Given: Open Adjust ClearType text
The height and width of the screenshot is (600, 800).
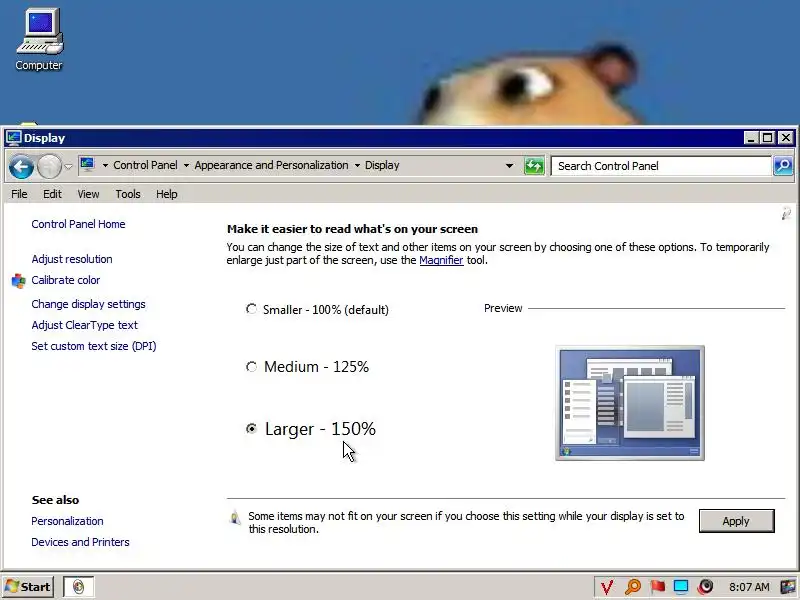Looking at the screenshot, I should coord(85,325).
